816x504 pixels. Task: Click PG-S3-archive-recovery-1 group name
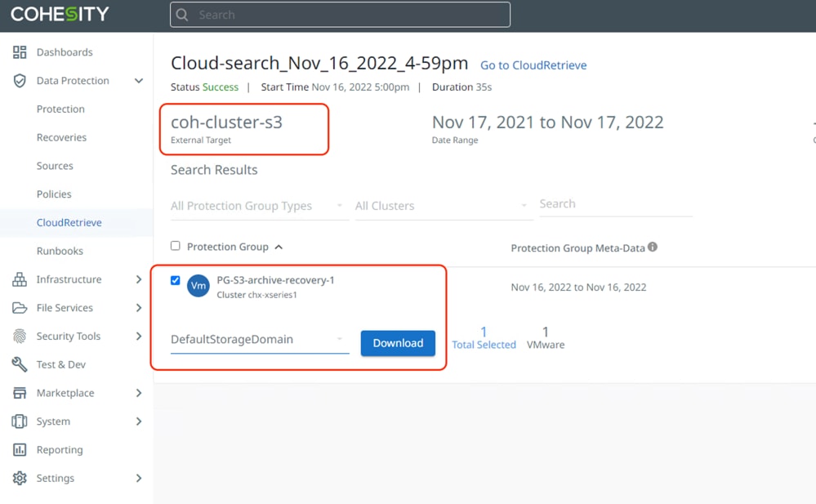tap(275, 280)
